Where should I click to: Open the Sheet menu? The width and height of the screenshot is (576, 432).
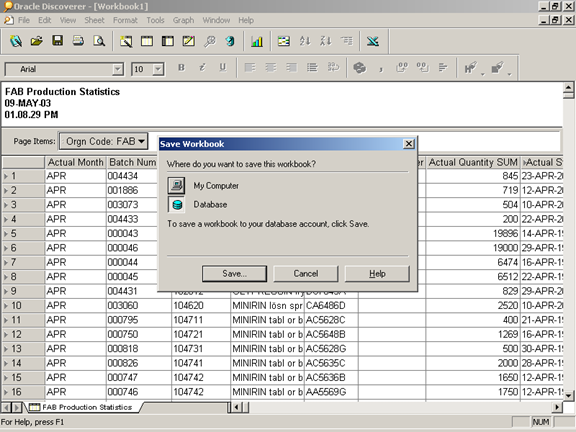(x=94, y=20)
